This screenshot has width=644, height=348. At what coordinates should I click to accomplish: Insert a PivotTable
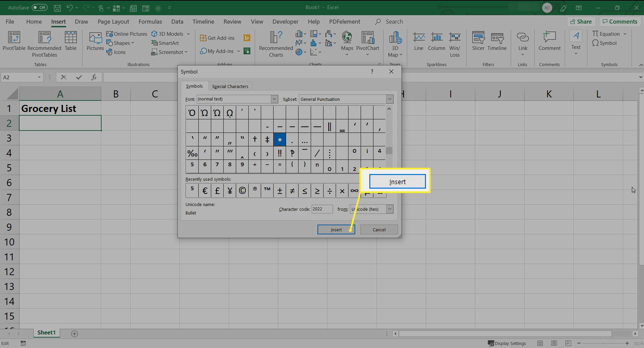point(14,41)
